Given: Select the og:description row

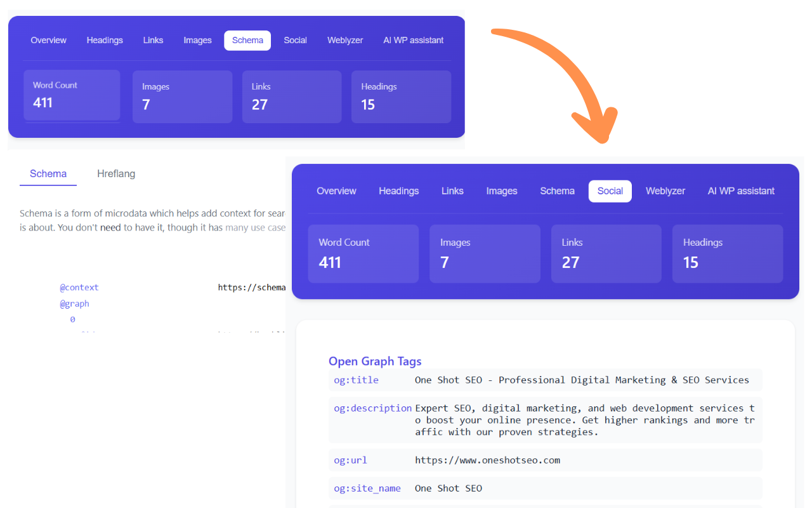Looking at the screenshot, I should pyautogui.click(x=372, y=408).
